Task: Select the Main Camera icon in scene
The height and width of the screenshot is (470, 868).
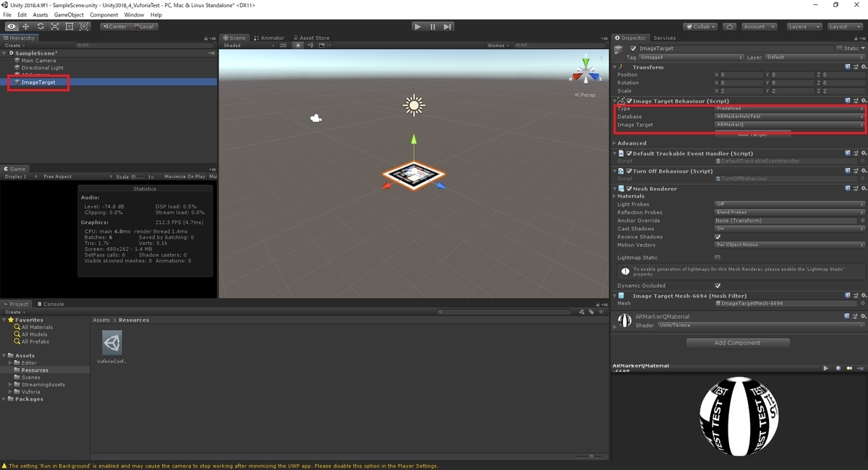Action: tap(315, 118)
